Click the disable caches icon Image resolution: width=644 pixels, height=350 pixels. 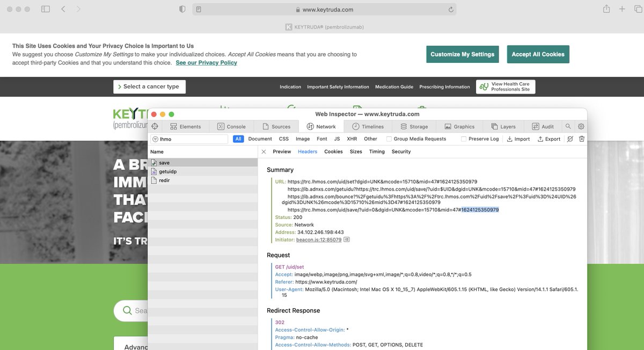pyautogui.click(x=570, y=139)
